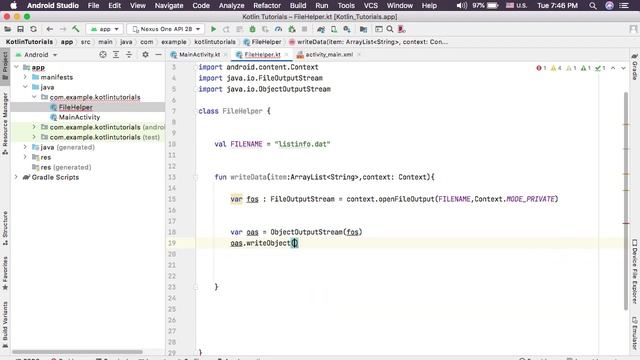Click the FileHelper breadcrumb
The width and height of the screenshot is (640, 360).
click(262, 42)
